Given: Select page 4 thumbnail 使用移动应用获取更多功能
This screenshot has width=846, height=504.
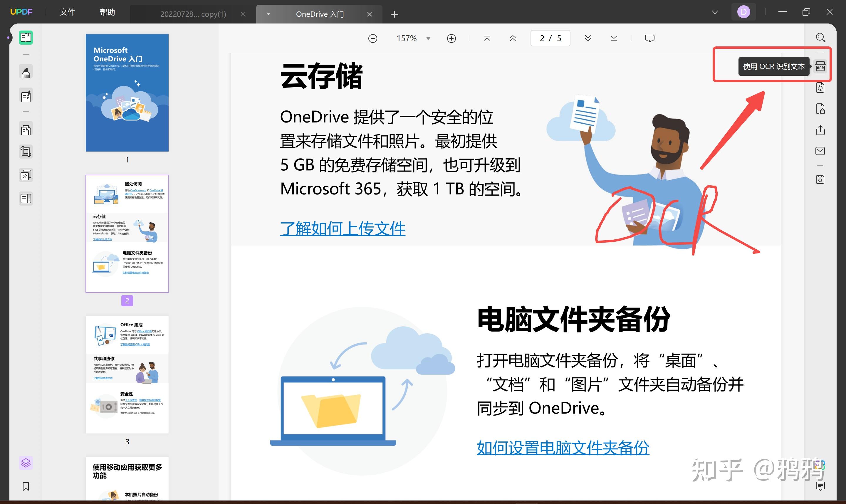Looking at the screenshot, I should (x=127, y=478).
